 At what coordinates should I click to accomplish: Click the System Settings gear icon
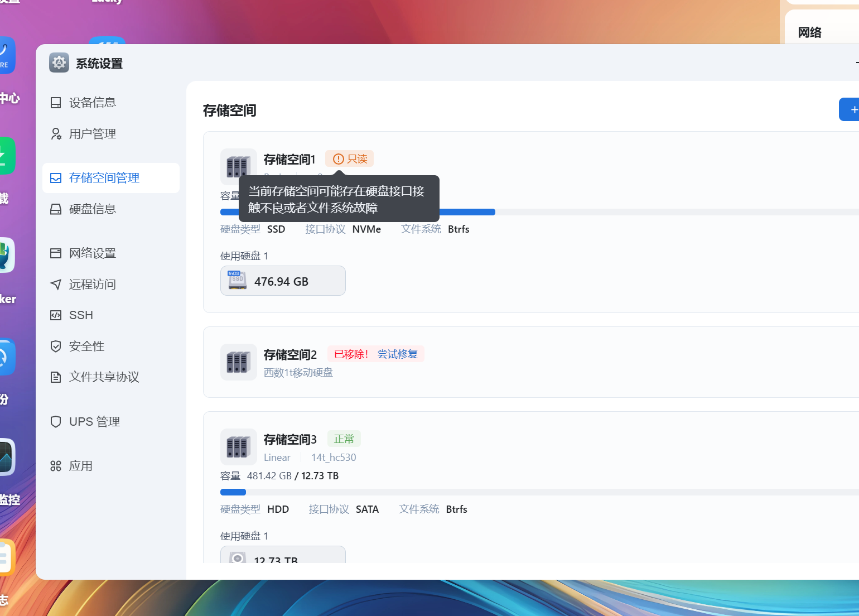point(59,63)
